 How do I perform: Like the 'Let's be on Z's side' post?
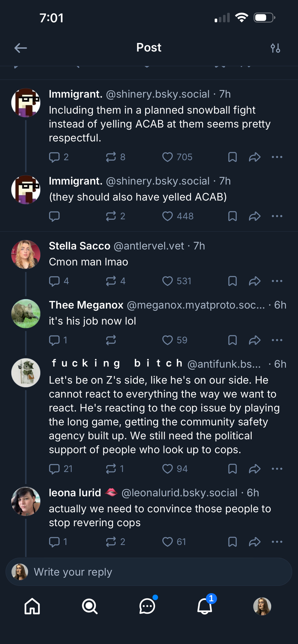coord(167,469)
